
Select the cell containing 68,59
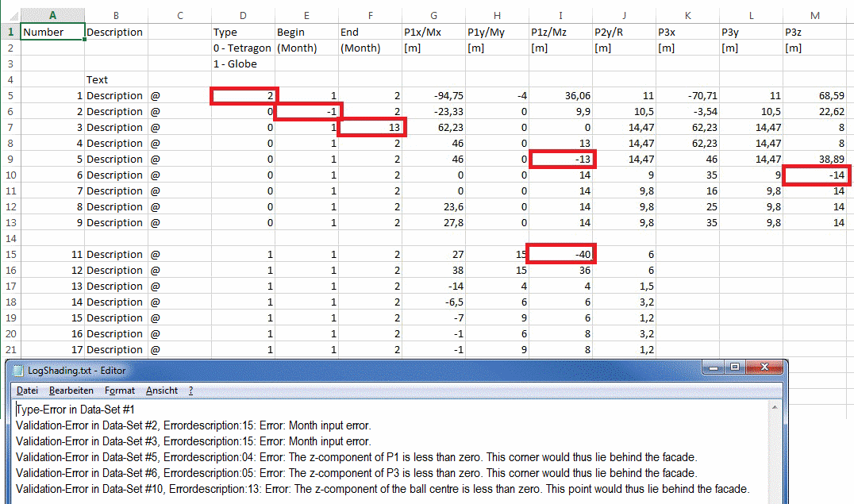[815, 96]
